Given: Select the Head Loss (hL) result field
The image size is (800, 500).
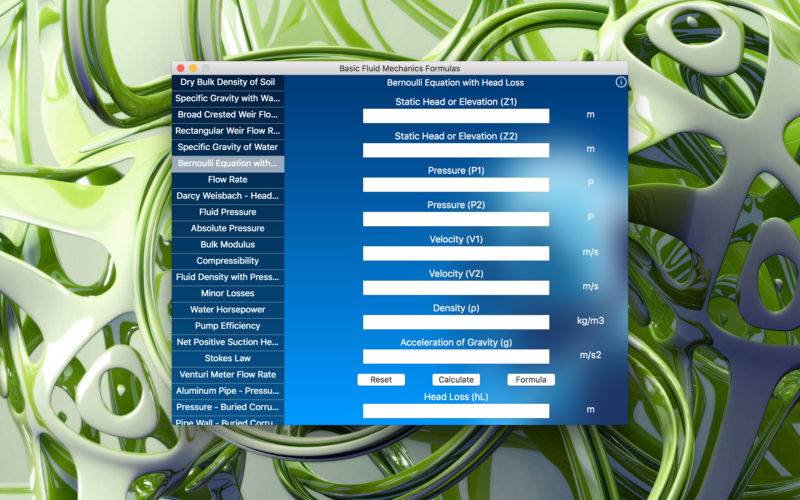Looking at the screenshot, I should point(456,411).
